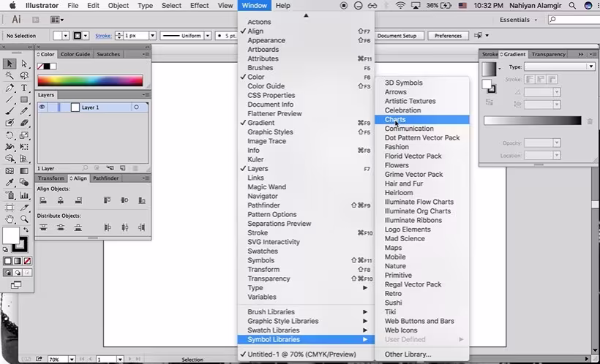The image size is (600, 364).
Task: Swap fill and stroke arrows
Action: [x=26, y=230]
